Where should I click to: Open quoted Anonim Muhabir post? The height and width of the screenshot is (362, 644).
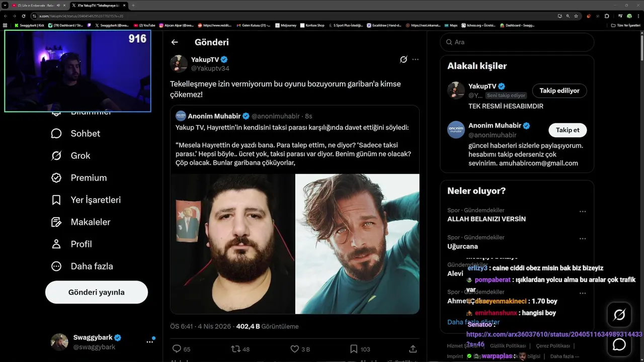pos(294,210)
